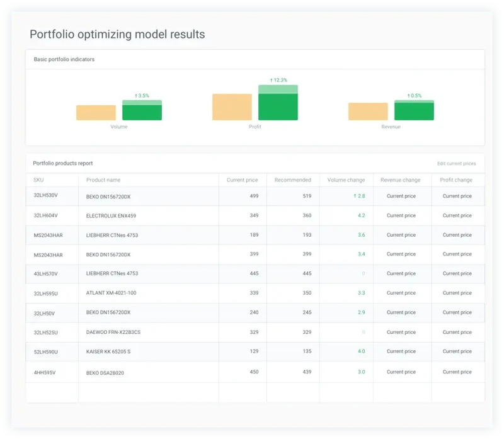Click the 'Edit current prices' link
Image resolution: width=504 pixels, height=439 pixels.
coord(456,164)
